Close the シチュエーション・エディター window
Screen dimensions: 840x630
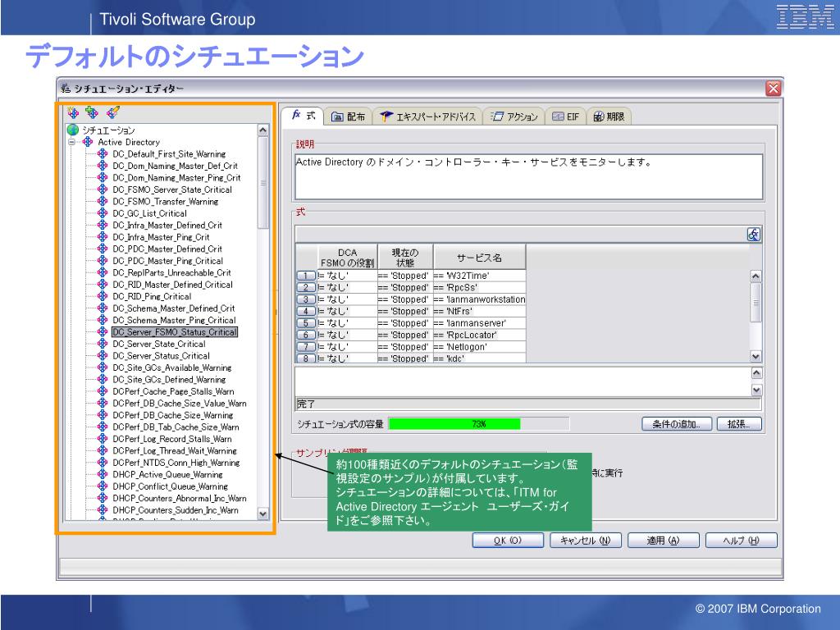[x=773, y=89]
